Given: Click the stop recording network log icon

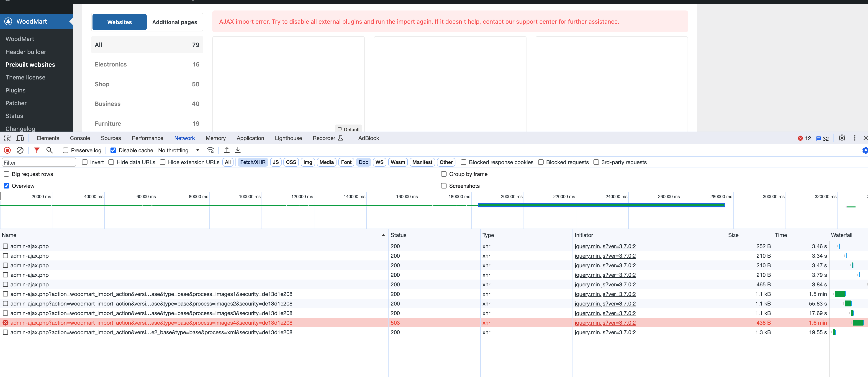Looking at the screenshot, I should click(7, 150).
